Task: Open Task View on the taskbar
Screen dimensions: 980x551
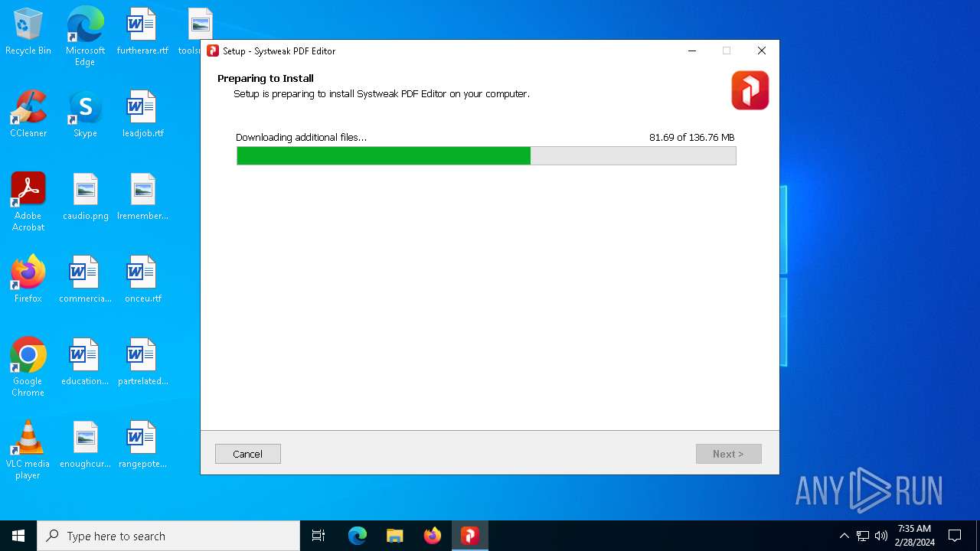Action: click(x=318, y=536)
